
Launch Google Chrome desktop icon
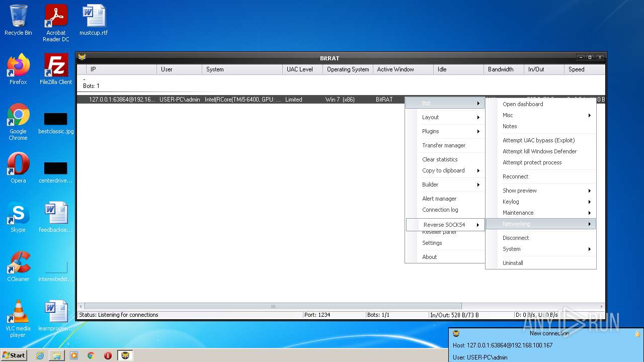pos(18,122)
